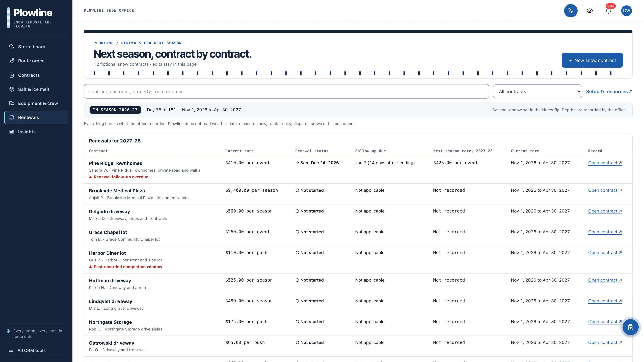644x362 pixels.
Task: Open contract for Ostrowski driveway
Action: point(605,343)
